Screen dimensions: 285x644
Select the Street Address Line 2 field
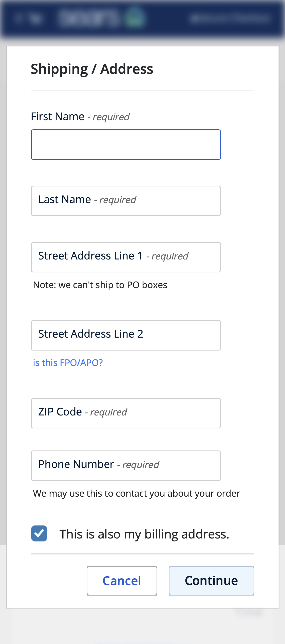coord(126,335)
